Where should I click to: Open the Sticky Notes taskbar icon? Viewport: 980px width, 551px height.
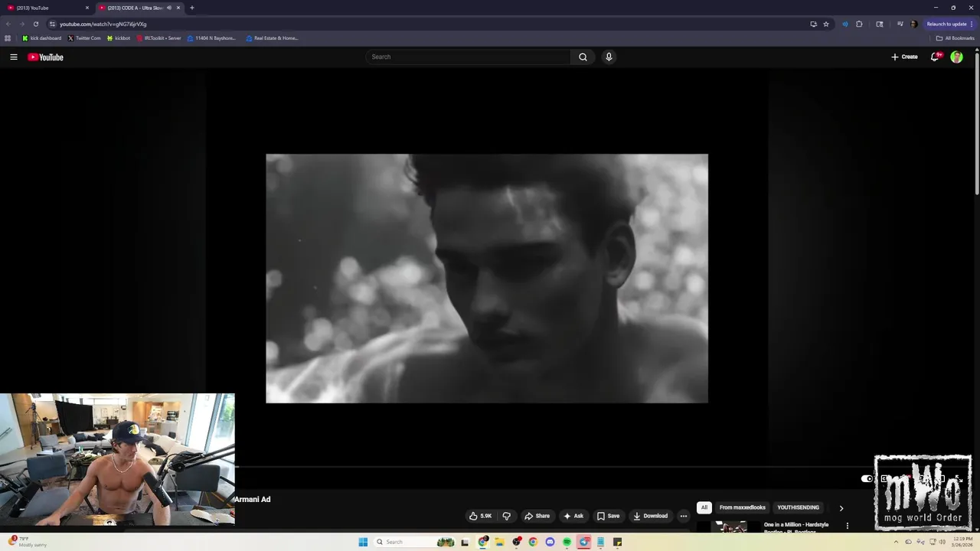click(x=617, y=542)
